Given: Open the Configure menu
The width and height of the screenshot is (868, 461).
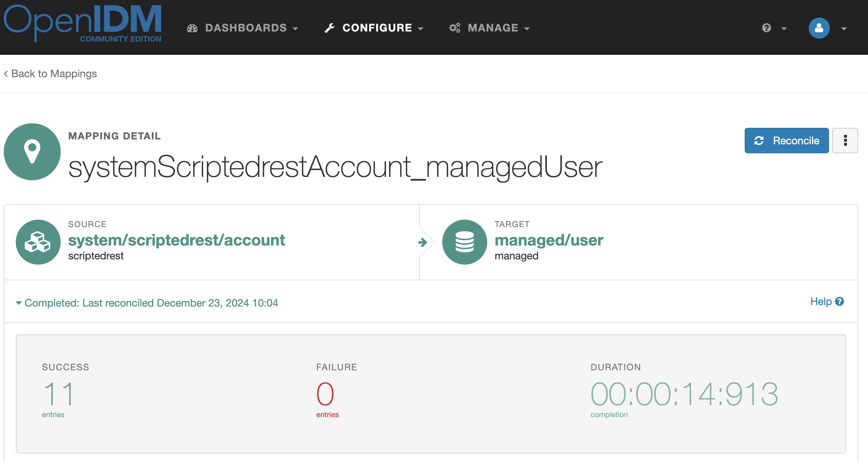Looking at the screenshot, I should pos(377,28).
